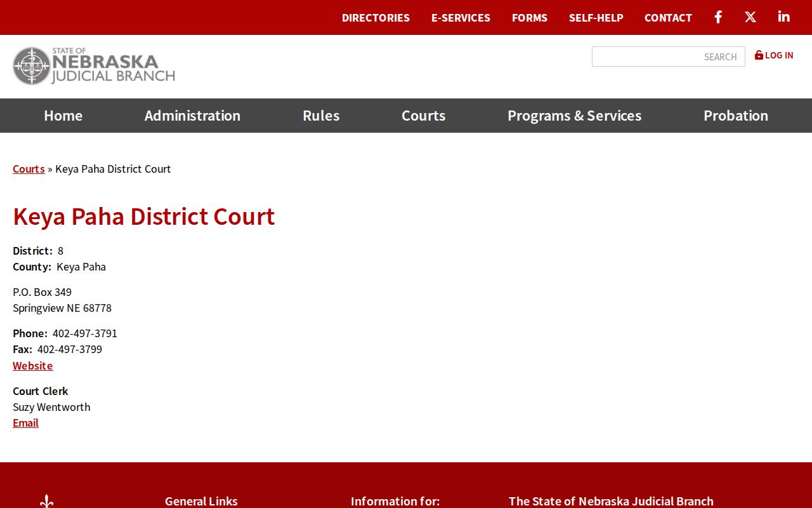The width and height of the screenshot is (812, 508).
Task: Click the fleur-de-lis icon in the footer
Action: tap(46, 502)
